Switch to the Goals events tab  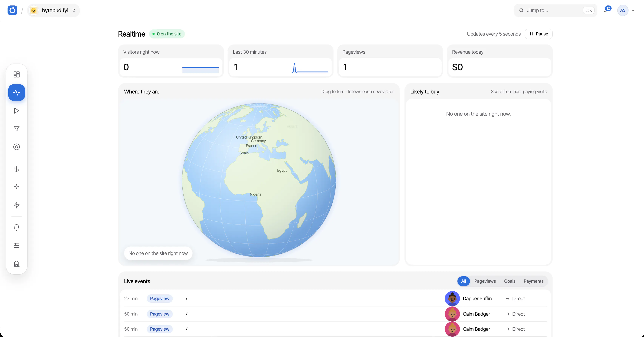pos(510,281)
